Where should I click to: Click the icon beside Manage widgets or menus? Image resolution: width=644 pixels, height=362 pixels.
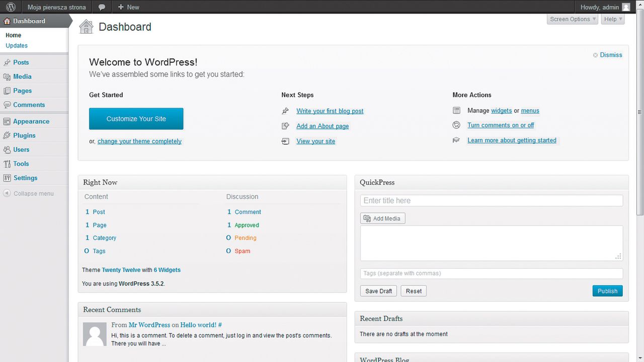coord(457,110)
